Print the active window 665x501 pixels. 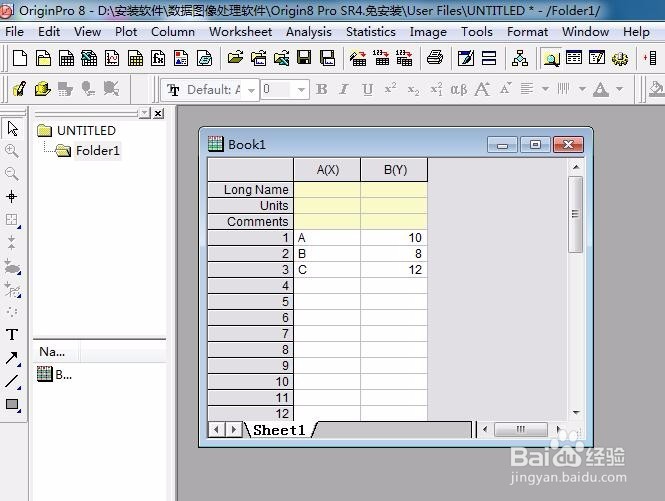click(x=435, y=57)
